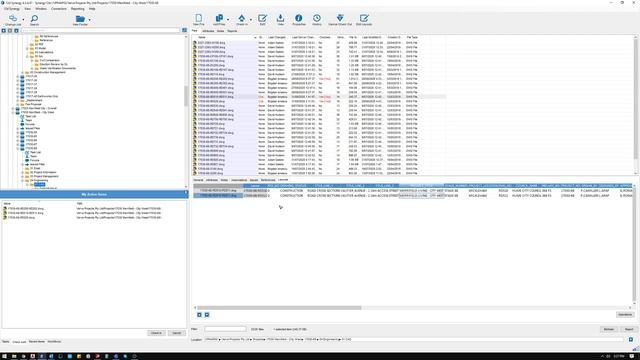
Task: Click first blue icon above job tree
Action: click(x=4, y=31)
